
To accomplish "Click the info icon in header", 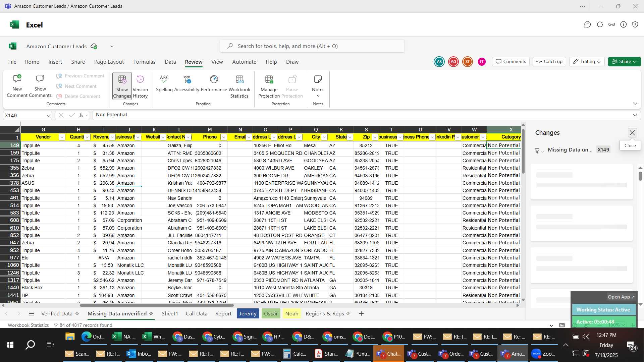I will pos(624,24).
